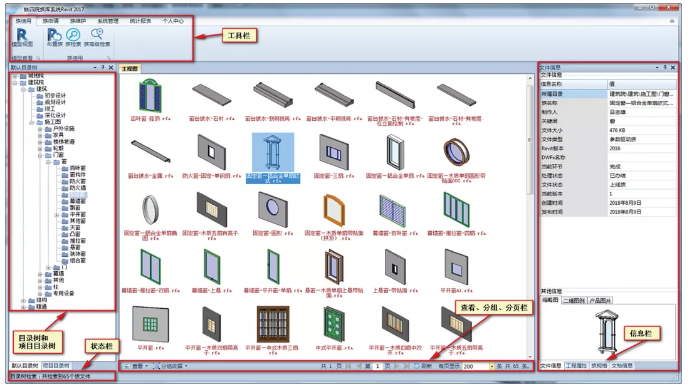693x390 pixels.
Task: Expand the 家具 tree node
Action: tap(40, 135)
